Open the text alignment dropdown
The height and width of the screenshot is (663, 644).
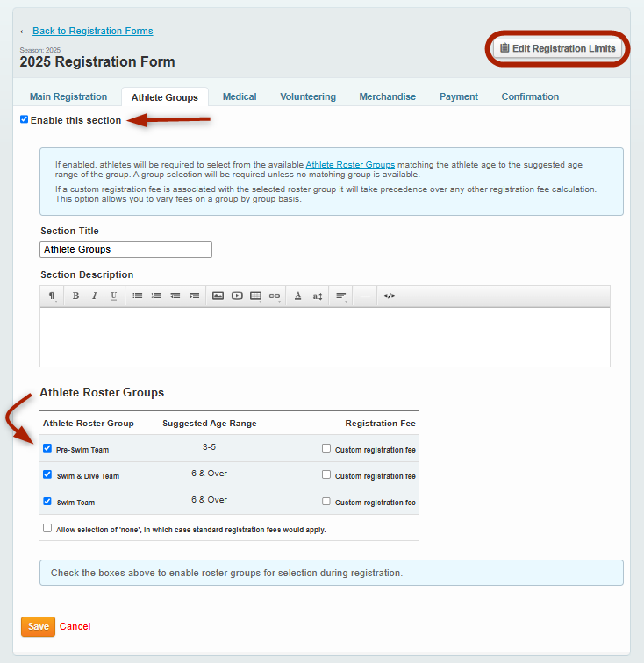pyautogui.click(x=341, y=296)
